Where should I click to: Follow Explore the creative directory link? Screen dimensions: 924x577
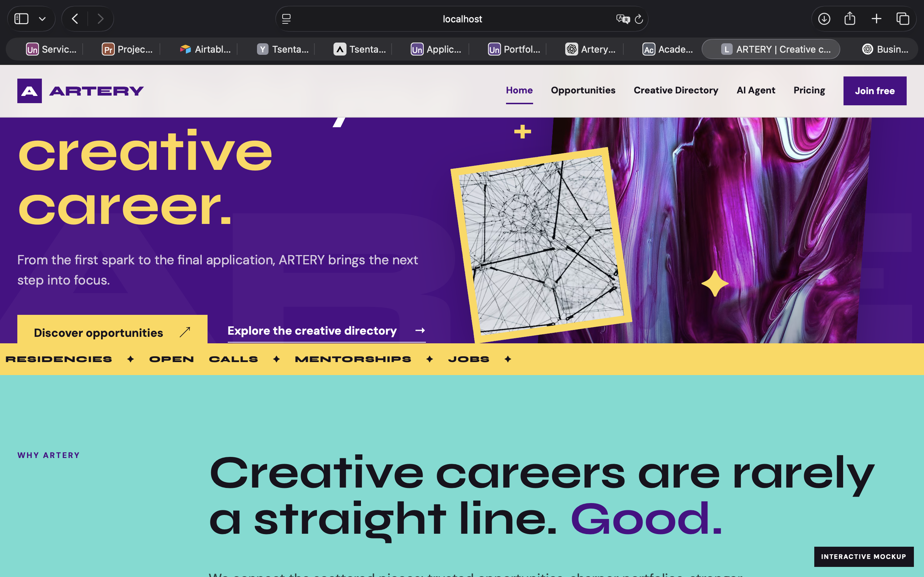326,331
